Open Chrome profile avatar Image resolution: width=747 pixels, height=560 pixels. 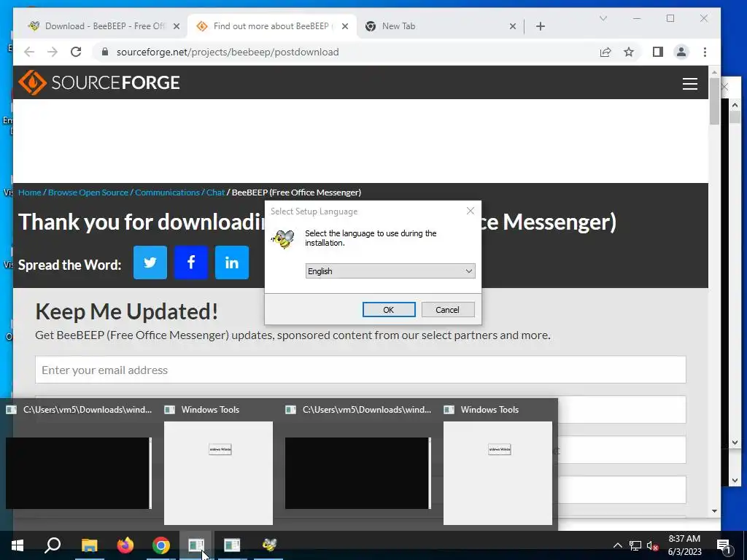coord(681,52)
